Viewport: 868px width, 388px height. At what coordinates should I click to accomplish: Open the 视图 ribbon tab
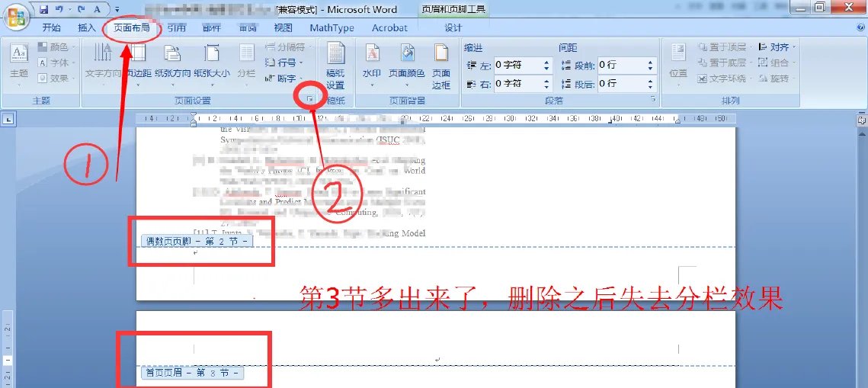(x=283, y=27)
